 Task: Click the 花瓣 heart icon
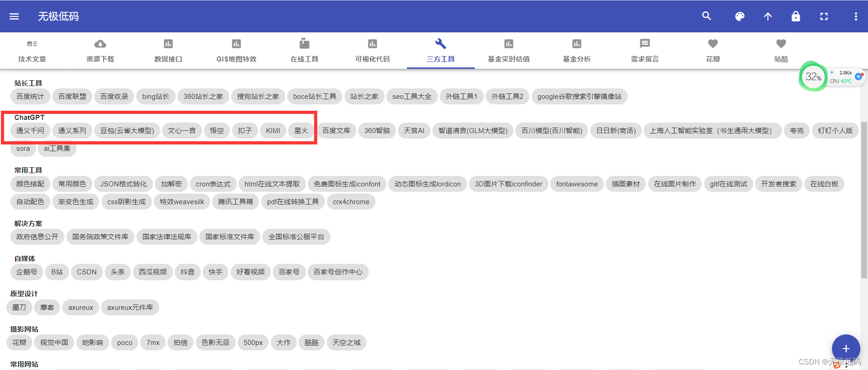point(713,44)
